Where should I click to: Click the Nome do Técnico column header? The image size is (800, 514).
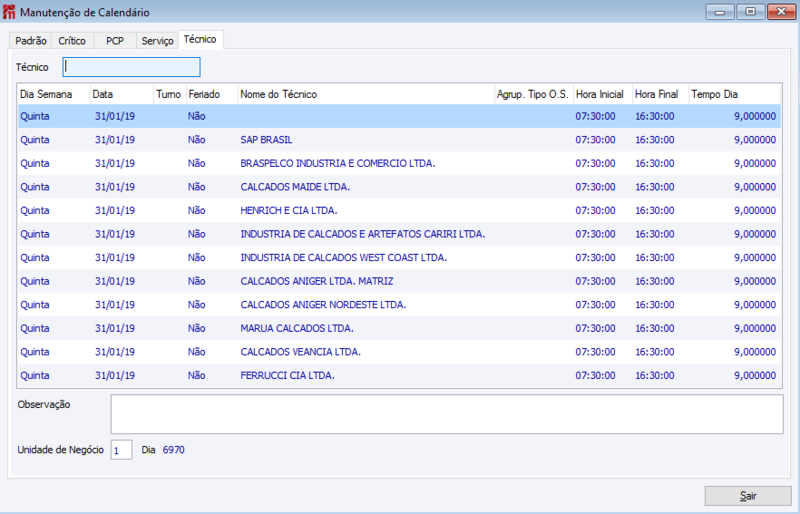(366, 94)
